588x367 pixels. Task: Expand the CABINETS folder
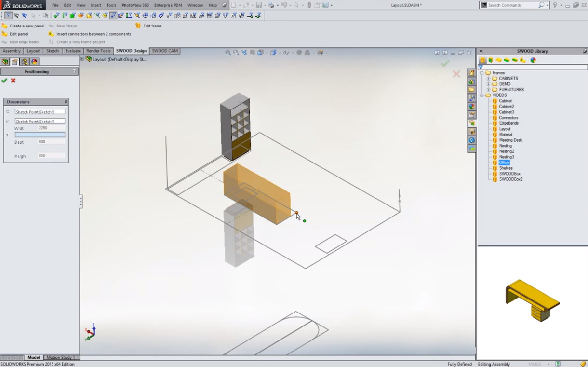point(488,79)
